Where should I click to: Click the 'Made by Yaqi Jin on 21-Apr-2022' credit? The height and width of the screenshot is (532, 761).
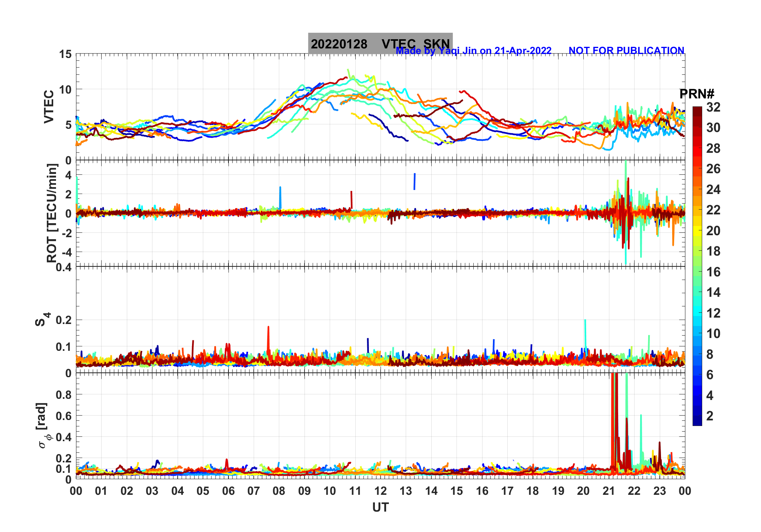tap(474, 51)
